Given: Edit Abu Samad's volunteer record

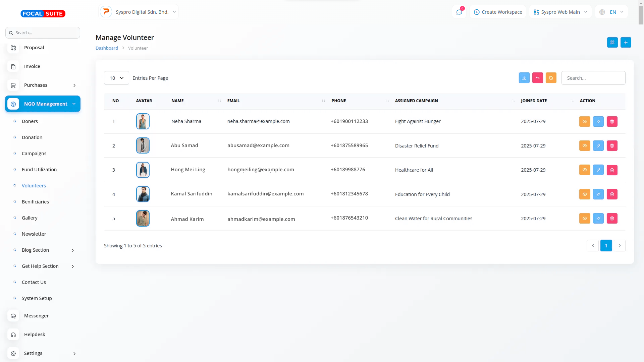Looking at the screenshot, I should click(x=598, y=146).
